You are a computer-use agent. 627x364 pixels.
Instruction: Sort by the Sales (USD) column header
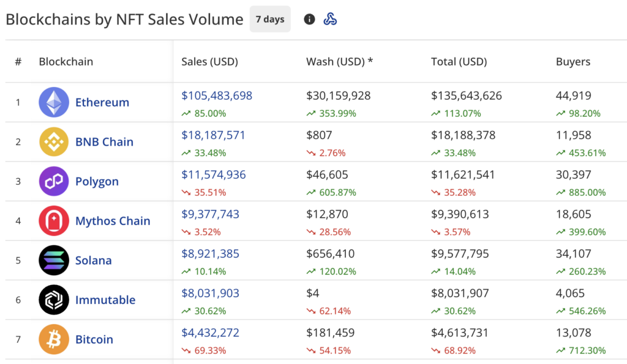[209, 62]
